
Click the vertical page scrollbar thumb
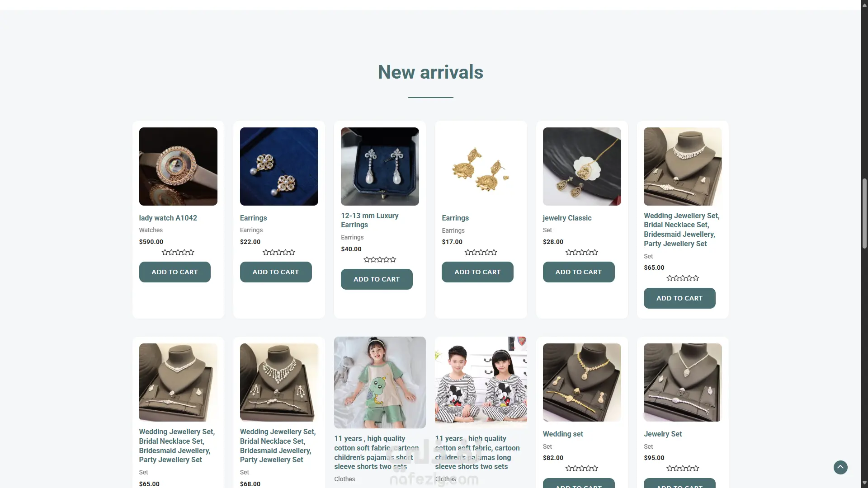point(864,213)
